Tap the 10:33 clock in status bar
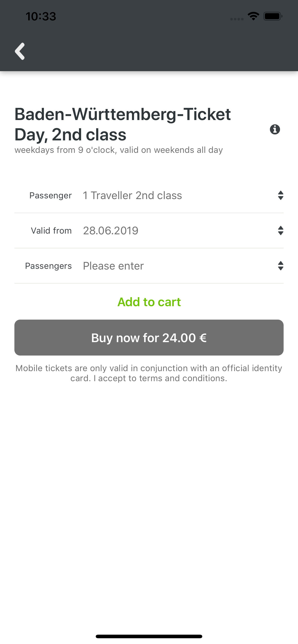The image size is (298, 644). click(41, 16)
